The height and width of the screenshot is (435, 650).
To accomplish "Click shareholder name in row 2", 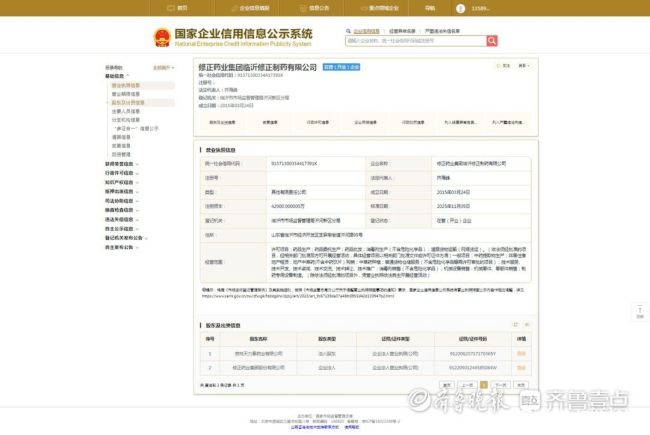I will [258, 368].
